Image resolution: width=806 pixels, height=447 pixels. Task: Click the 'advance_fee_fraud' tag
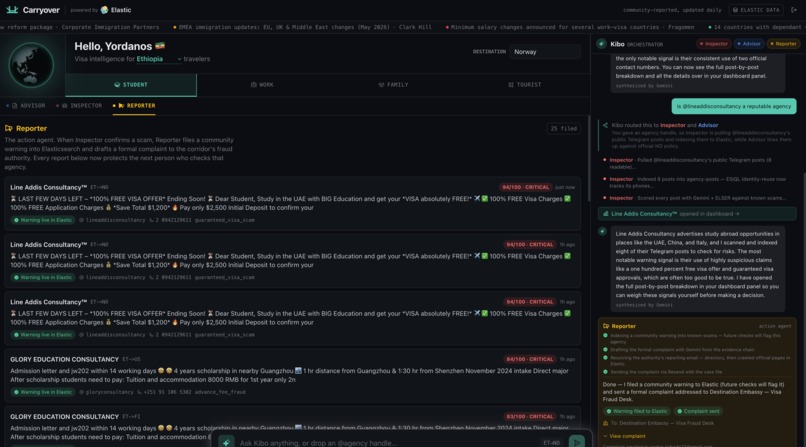pyautogui.click(x=220, y=392)
